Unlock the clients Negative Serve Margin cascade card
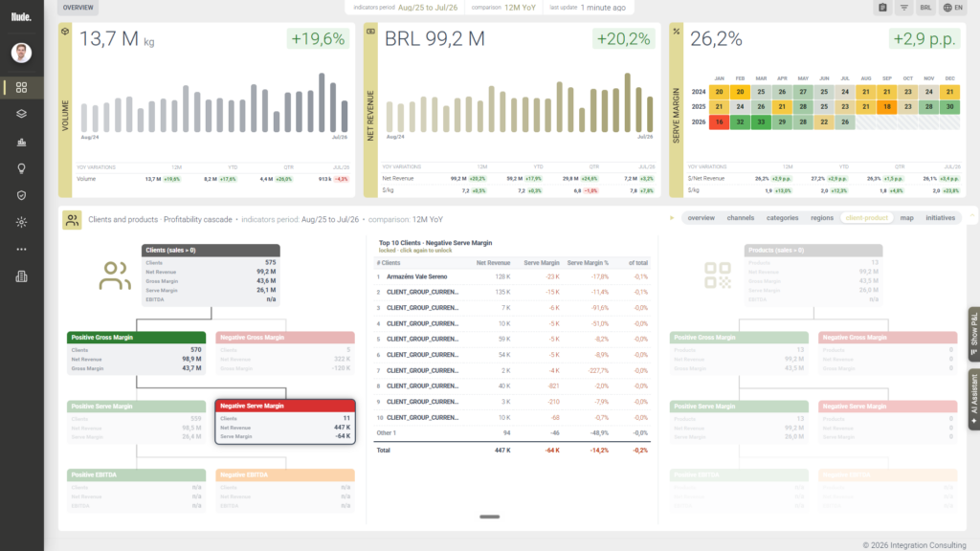The width and height of the screenshot is (980, 551). tap(285, 422)
